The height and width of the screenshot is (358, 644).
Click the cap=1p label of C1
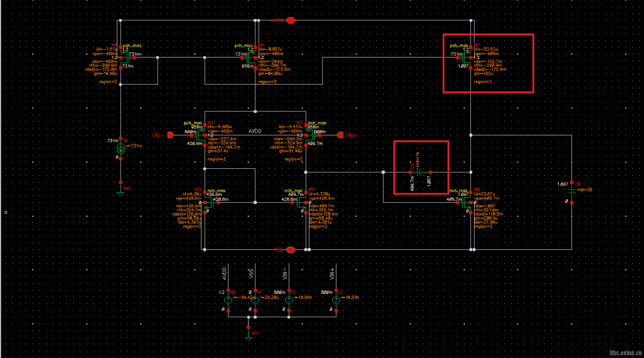[x=418, y=160]
